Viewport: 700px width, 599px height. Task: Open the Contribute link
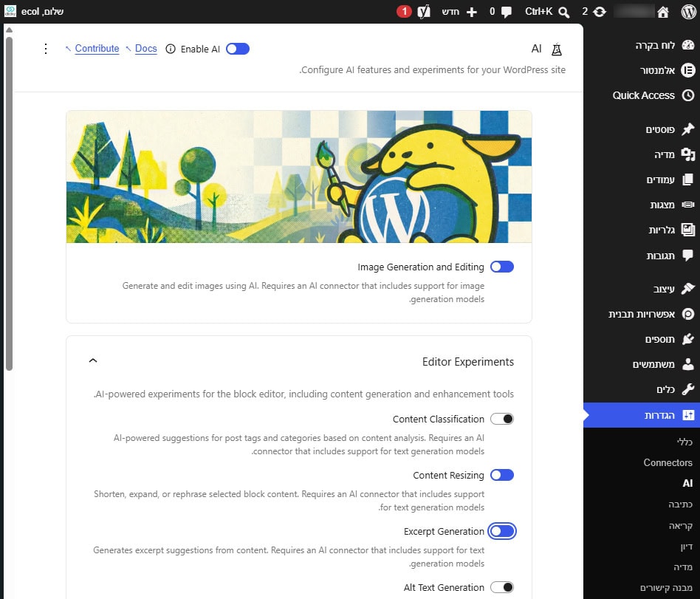[97, 48]
